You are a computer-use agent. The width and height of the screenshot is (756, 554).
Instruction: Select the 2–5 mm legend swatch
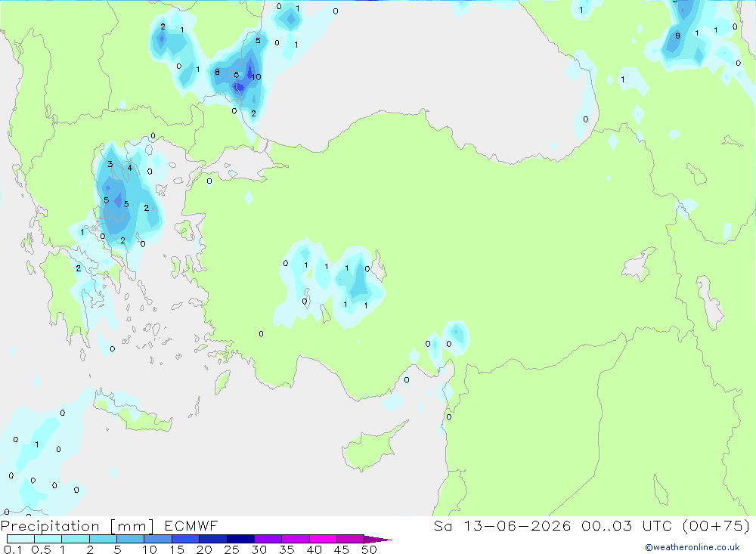(103, 539)
